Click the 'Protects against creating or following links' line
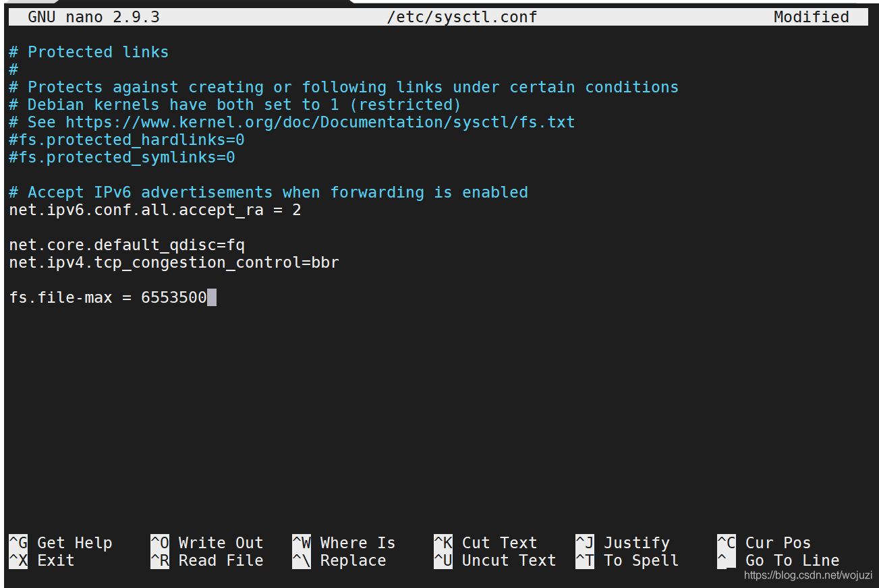 coord(344,87)
